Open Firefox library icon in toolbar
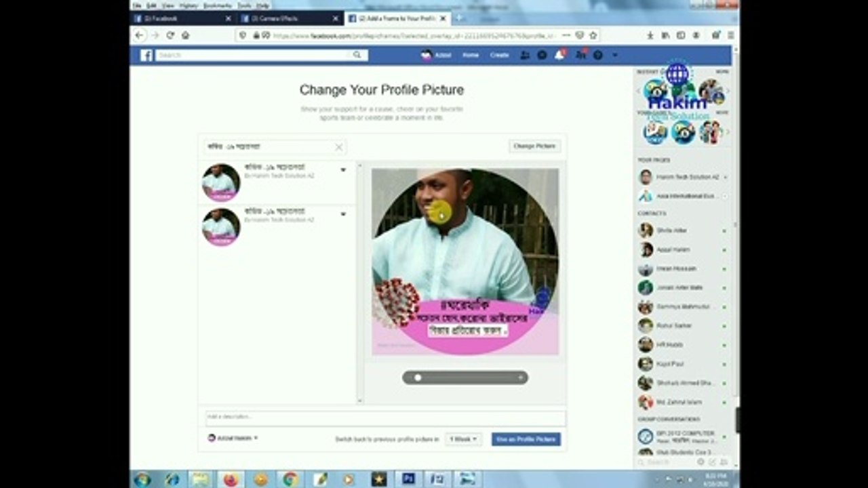 point(665,35)
